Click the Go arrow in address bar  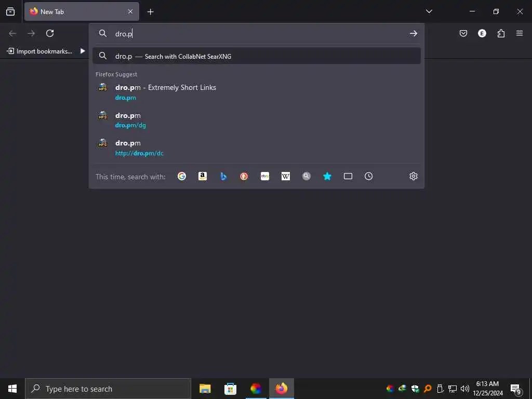coord(413,33)
